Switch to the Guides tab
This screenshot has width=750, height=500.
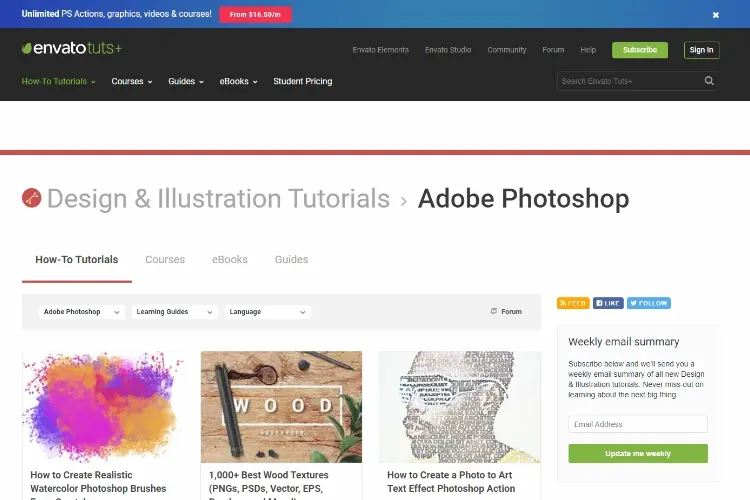[291, 259]
